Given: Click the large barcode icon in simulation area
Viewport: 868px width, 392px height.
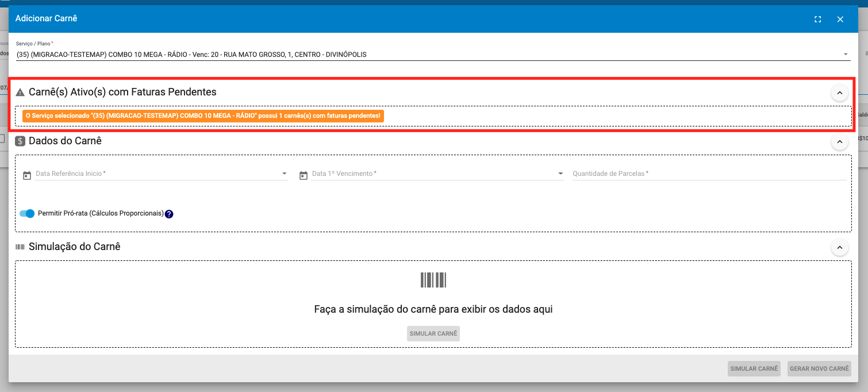Looking at the screenshot, I should click(x=433, y=280).
